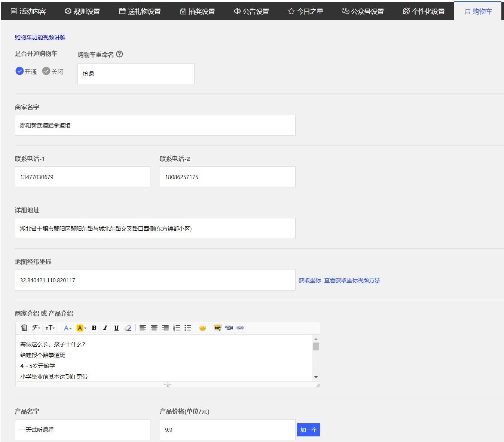Click the help icon beside 购物车重命名
This screenshot has height=442, width=504.
[119, 54]
